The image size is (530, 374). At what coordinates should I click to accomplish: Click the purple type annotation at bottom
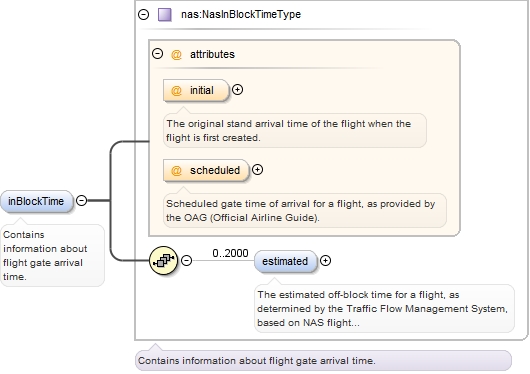click(323, 360)
